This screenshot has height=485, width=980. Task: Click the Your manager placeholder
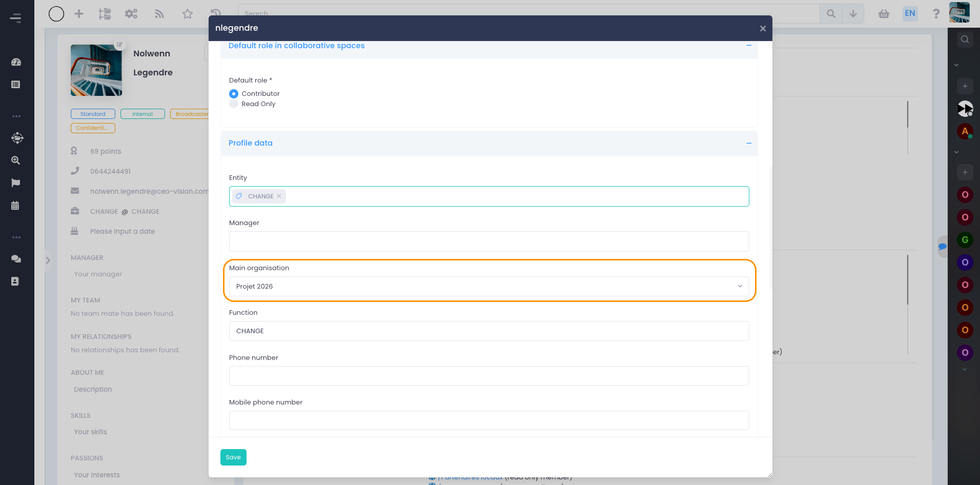pyautogui.click(x=98, y=274)
